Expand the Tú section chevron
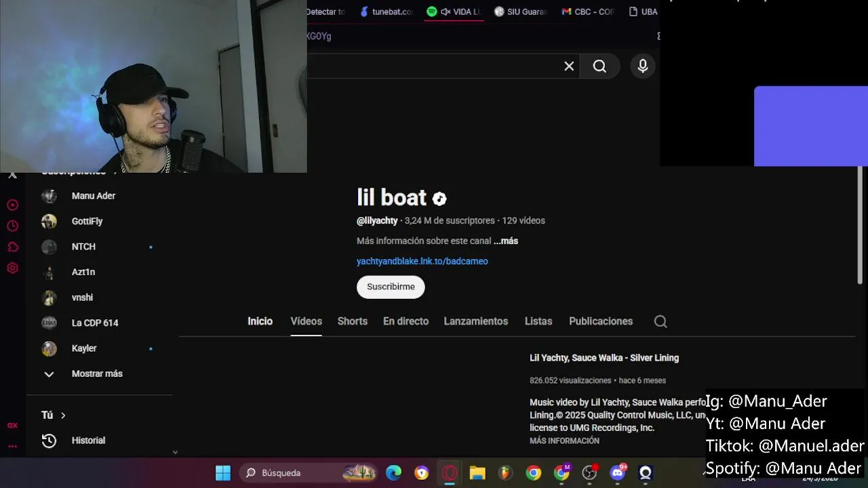This screenshot has width=868, height=488. coord(63,415)
